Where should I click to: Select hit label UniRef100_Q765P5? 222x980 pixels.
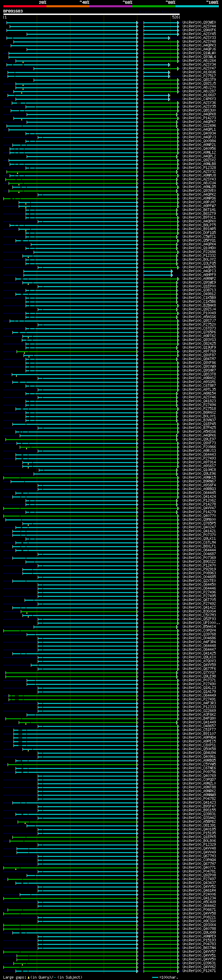199,523
